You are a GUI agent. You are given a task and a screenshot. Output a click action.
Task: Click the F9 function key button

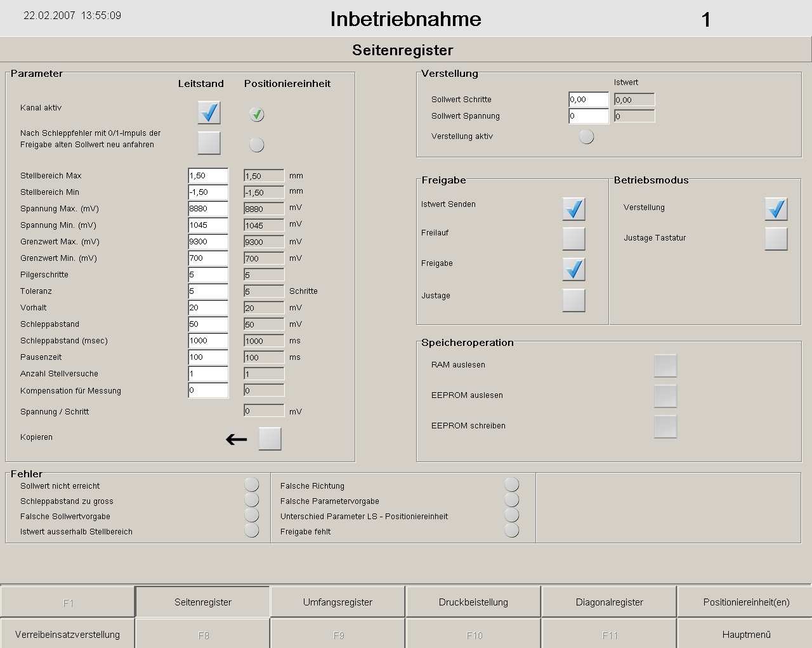[337, 634]
